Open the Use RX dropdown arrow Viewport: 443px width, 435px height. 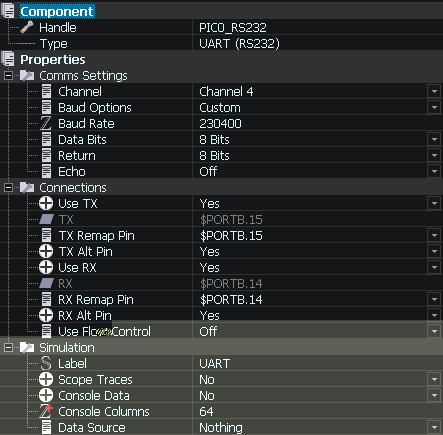(x=434, y=267)
